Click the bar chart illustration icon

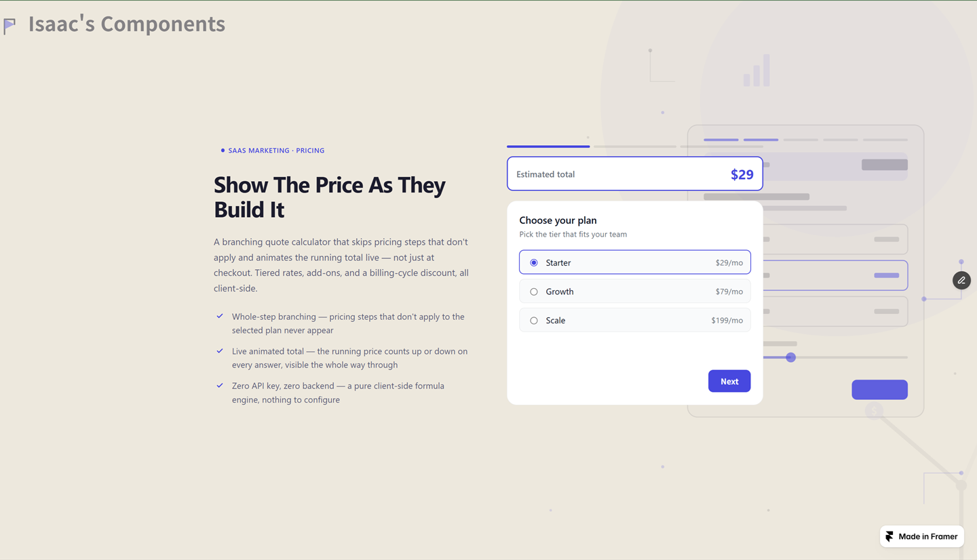pos(756,71)
